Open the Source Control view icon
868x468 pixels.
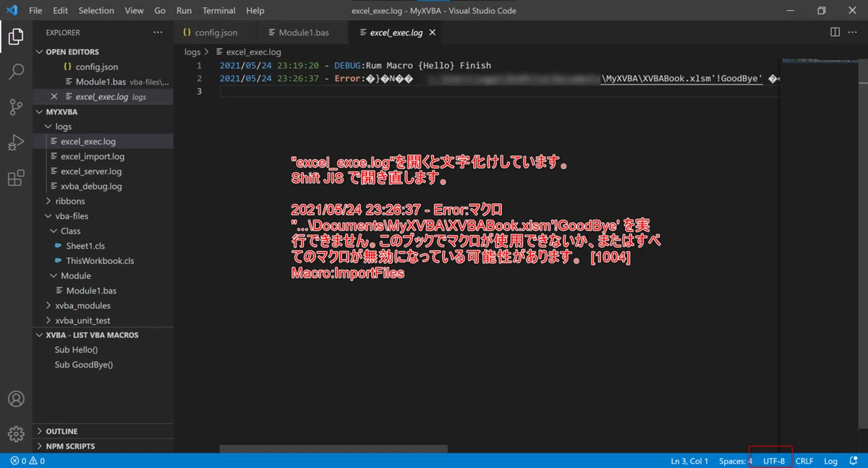(16, 107)
